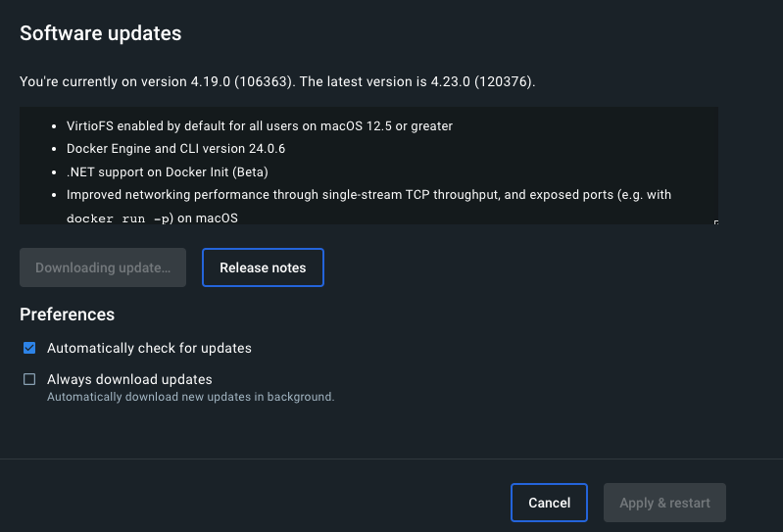Uncheck the Automatically check for updates checkbox

[29, 348]
